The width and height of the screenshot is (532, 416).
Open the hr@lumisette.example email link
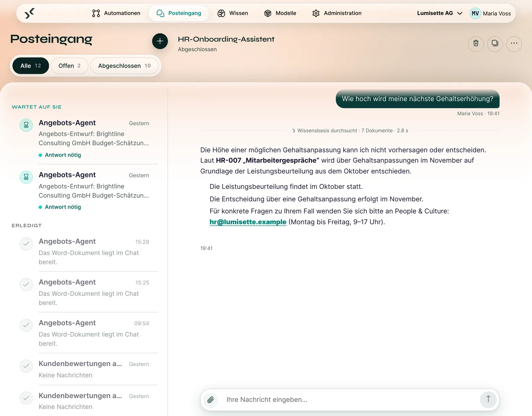[x=248, y=222]
